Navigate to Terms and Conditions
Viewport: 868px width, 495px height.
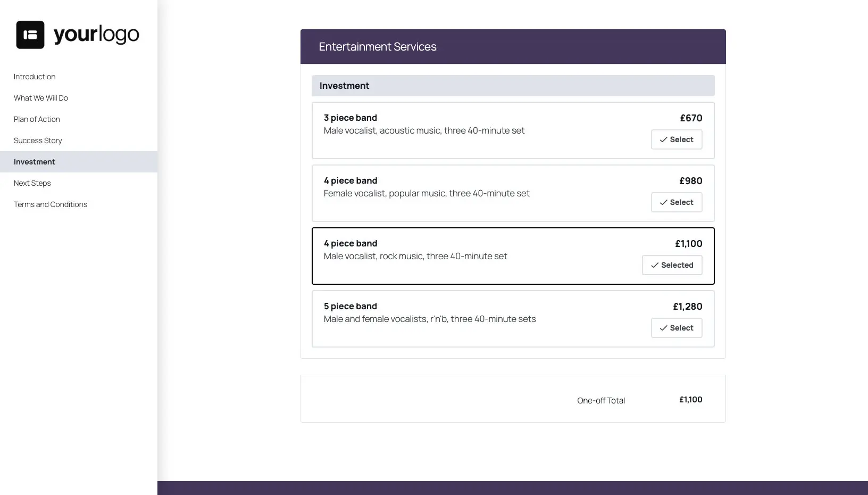pos(50,204)
